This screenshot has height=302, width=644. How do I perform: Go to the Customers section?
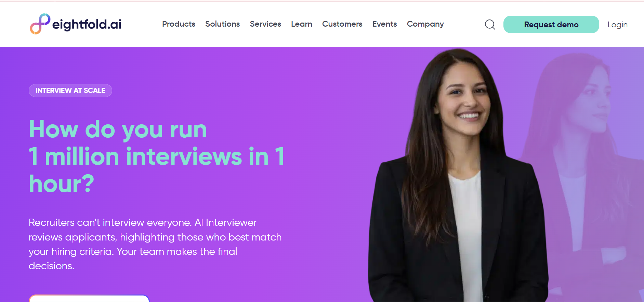pos(342,24)
